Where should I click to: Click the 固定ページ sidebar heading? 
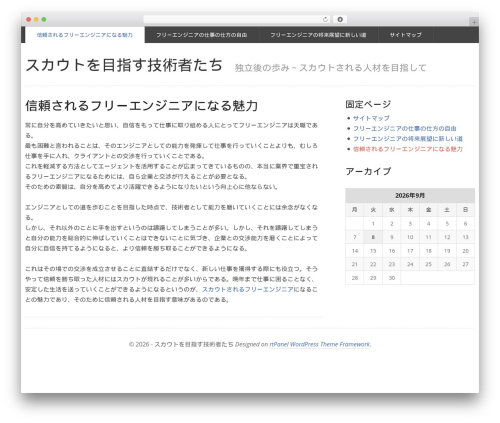point(368,104)
